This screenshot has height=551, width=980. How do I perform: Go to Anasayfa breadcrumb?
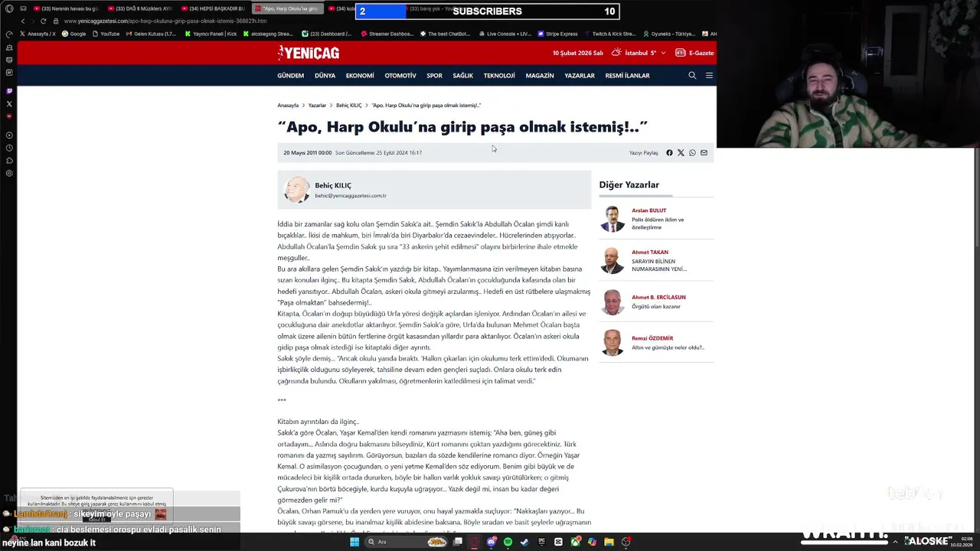point(288,106)
